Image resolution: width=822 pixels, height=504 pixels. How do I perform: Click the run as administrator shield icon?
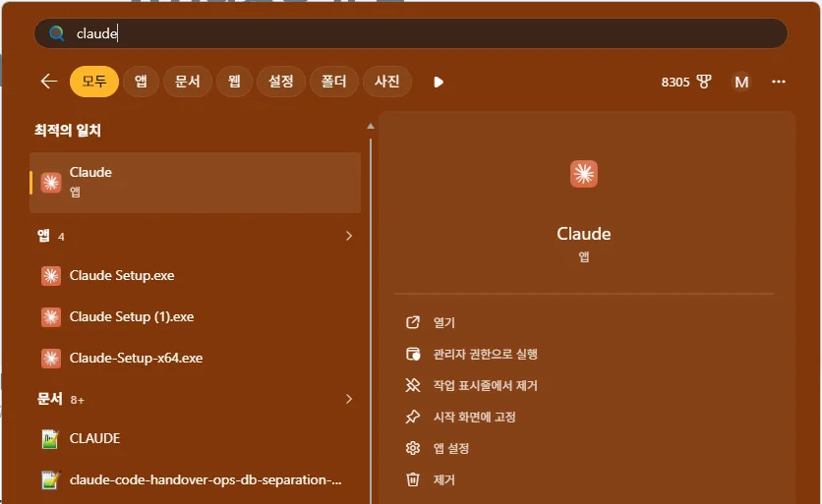click(413, 354)
